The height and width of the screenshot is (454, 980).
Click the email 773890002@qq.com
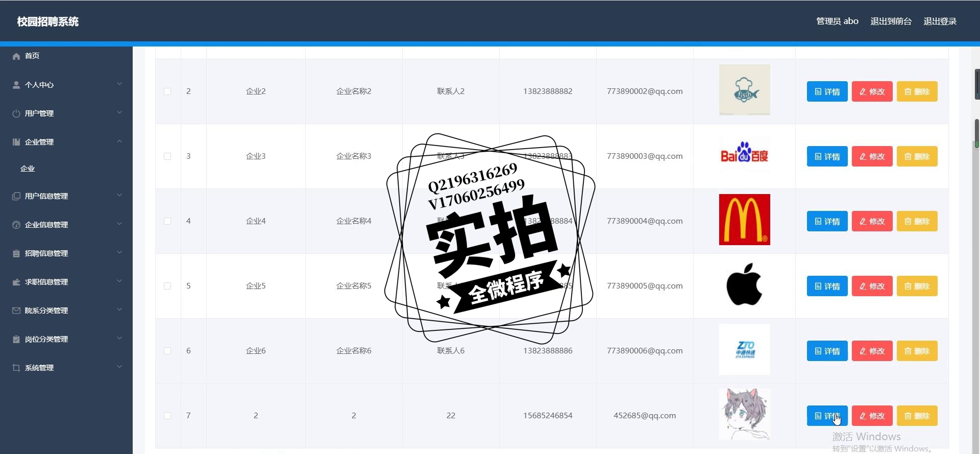tap(645, 91)
